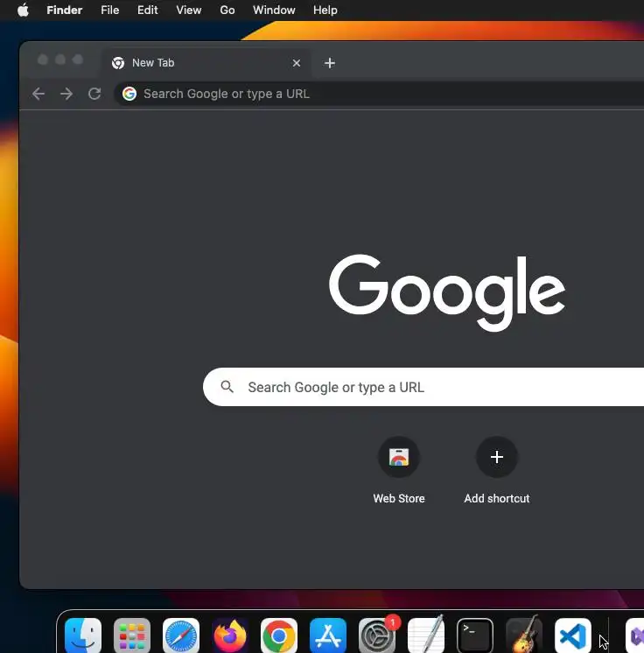Open Google Chrome from the Dock

(279, 635)
